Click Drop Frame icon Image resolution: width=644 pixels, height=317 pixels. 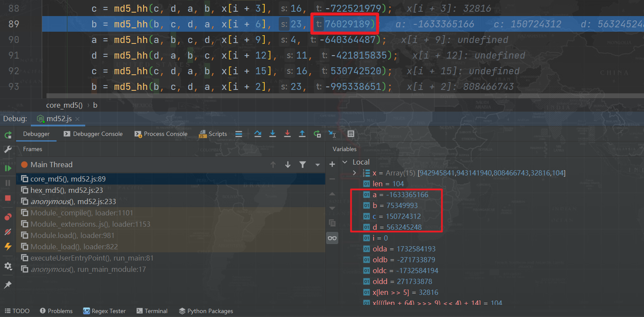click(317, 134)
